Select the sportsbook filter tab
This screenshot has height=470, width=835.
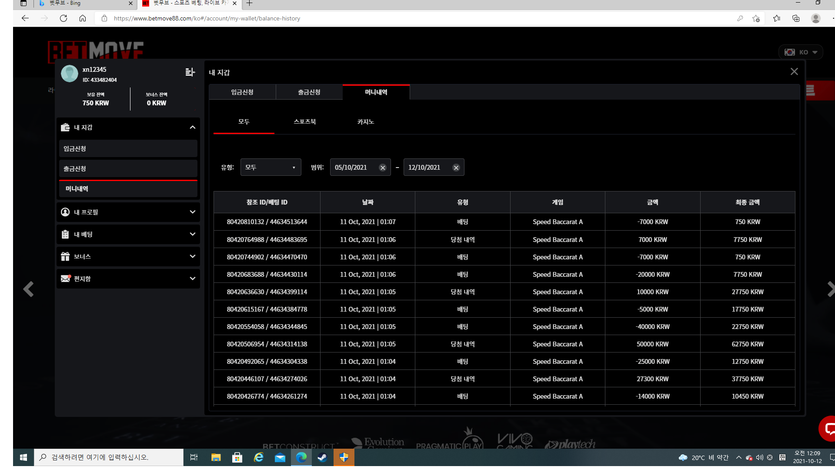click(x=305, y=122)
